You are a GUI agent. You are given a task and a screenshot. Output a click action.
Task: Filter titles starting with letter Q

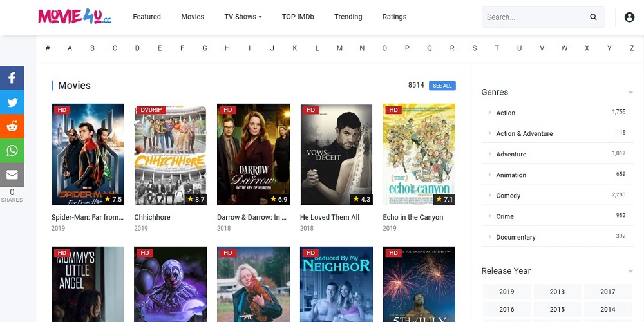tap(430, 48)
